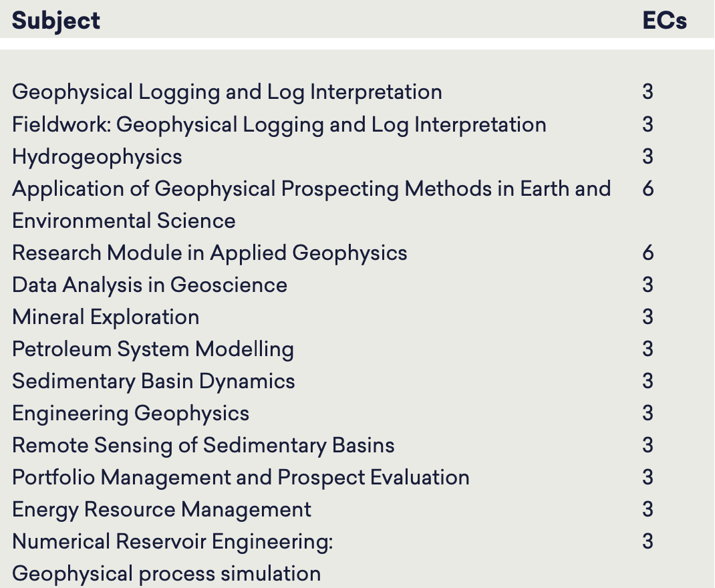The image size is (715, 588).
Task: Click the Hydrogeophysics subject
Action: point(97,157)
